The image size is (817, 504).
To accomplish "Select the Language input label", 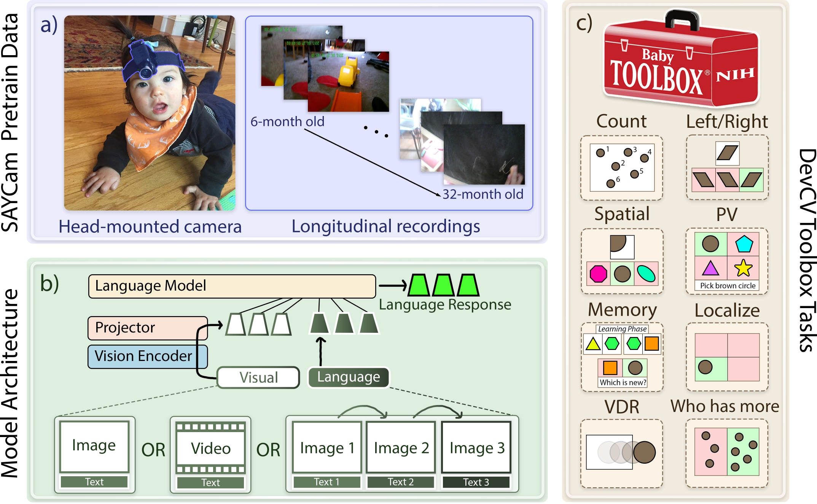I will click(x=348, y=377).
